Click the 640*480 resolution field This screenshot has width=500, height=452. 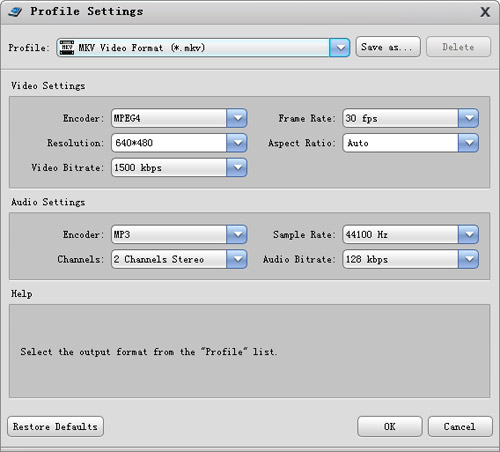(169, 143)
